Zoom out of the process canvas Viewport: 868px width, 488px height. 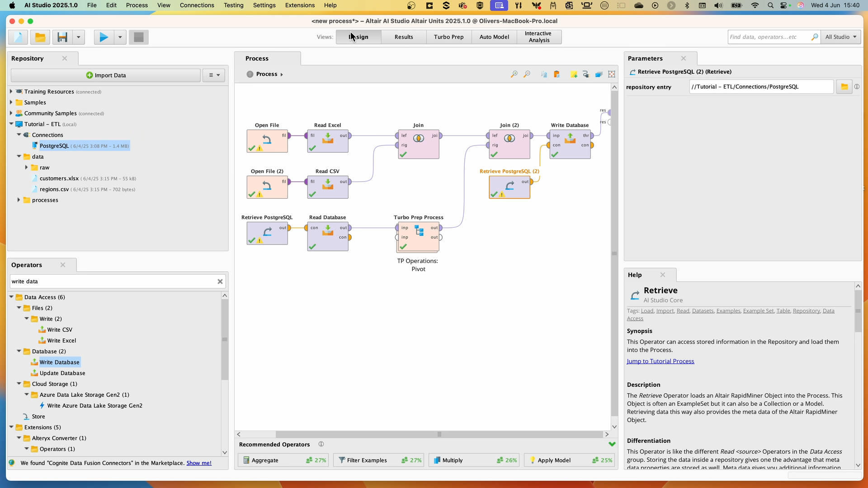(x=527, y=74)
